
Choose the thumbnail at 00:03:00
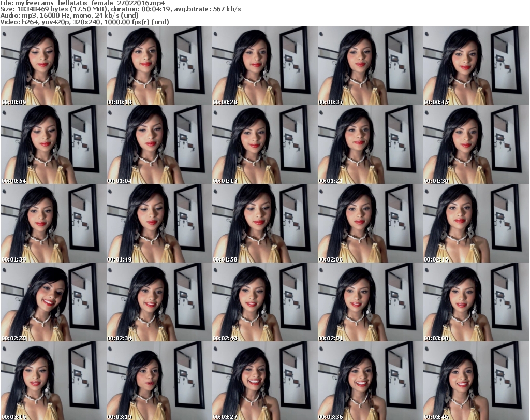pyautogui.click(x=476, y=302)
